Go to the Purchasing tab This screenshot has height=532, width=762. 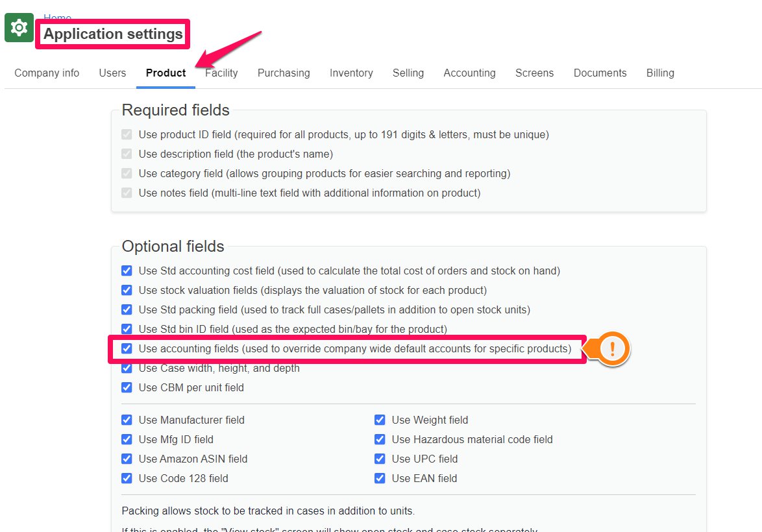coord(284,73)
